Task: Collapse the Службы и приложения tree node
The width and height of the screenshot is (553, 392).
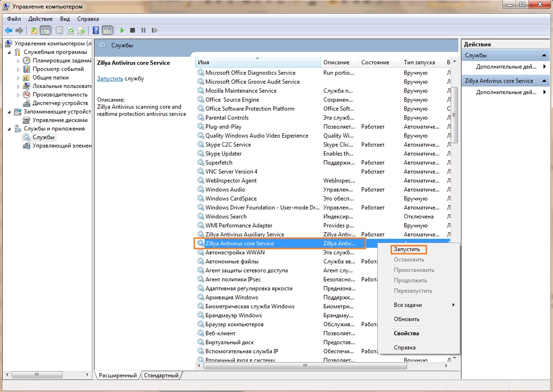Action: 10,129
